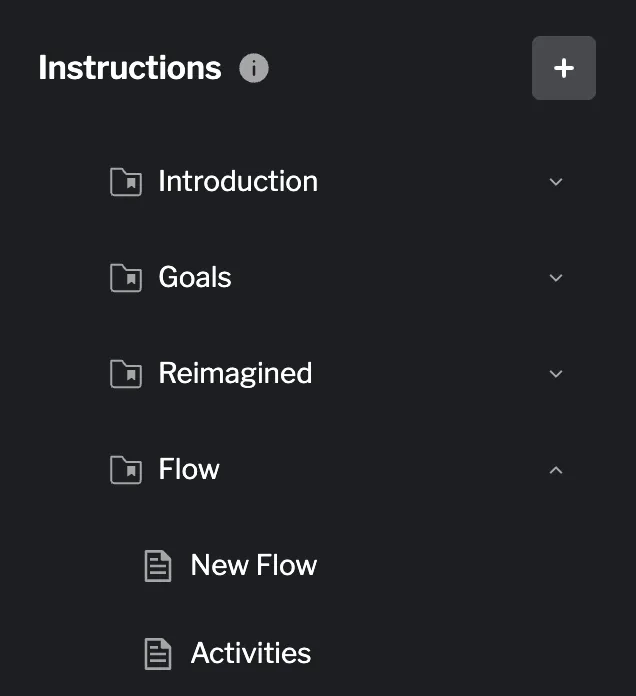Expand the Goals section chevron
The height and width of the screenshot is (696, 636).
coord(557,278)
